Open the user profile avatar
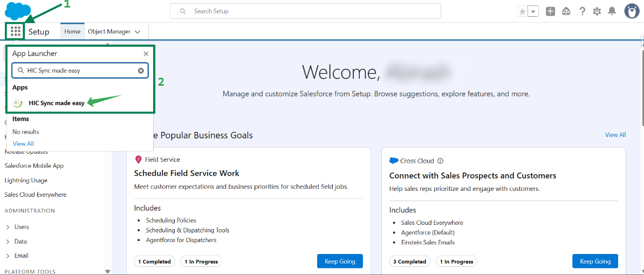644x275 pixels. click(x=632, y=11)
